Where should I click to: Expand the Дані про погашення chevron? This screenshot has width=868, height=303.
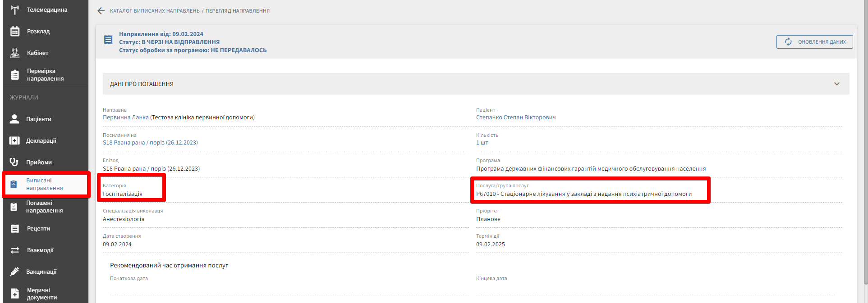[836, 84]
